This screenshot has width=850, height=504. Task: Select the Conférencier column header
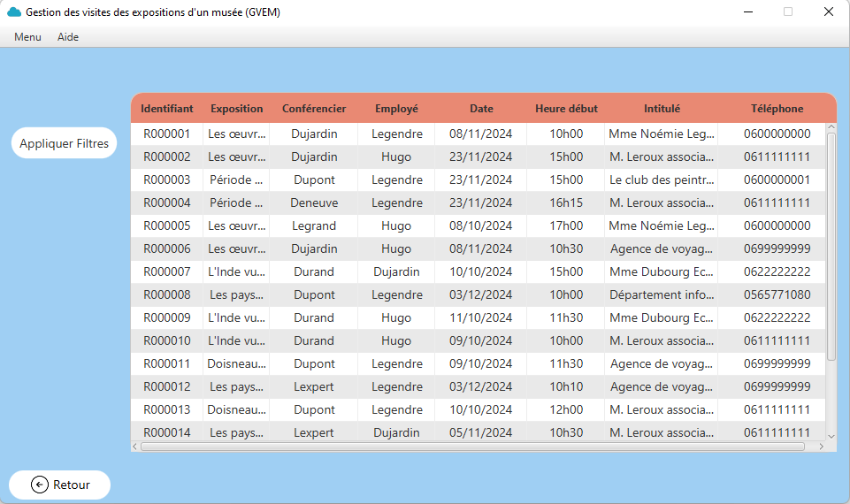(x=314, y=109)
